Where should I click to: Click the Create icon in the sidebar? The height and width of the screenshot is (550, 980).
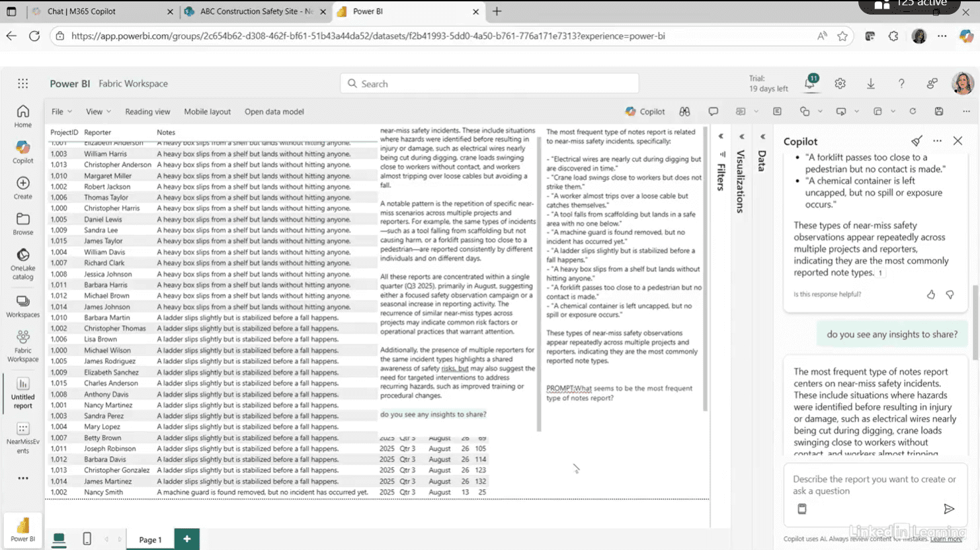(22, 185)
